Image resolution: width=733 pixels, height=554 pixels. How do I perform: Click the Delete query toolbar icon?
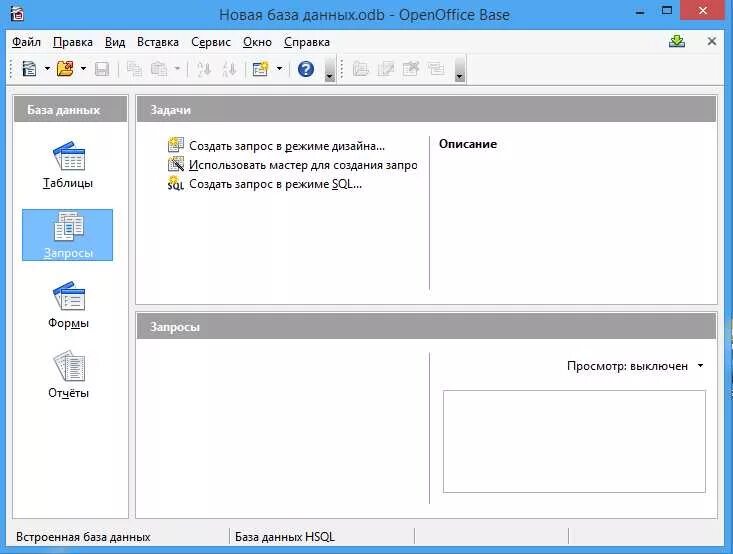point(411,69)
